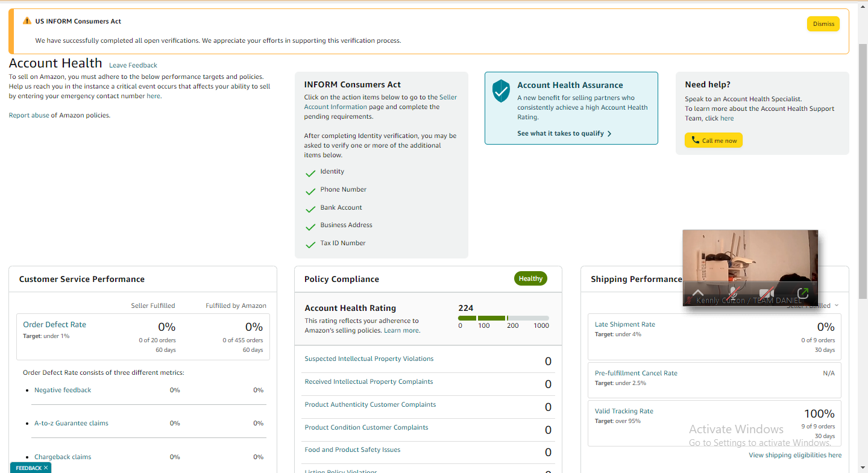Click the green checkmark beside Tax ID Number

(x=310, y=245)
